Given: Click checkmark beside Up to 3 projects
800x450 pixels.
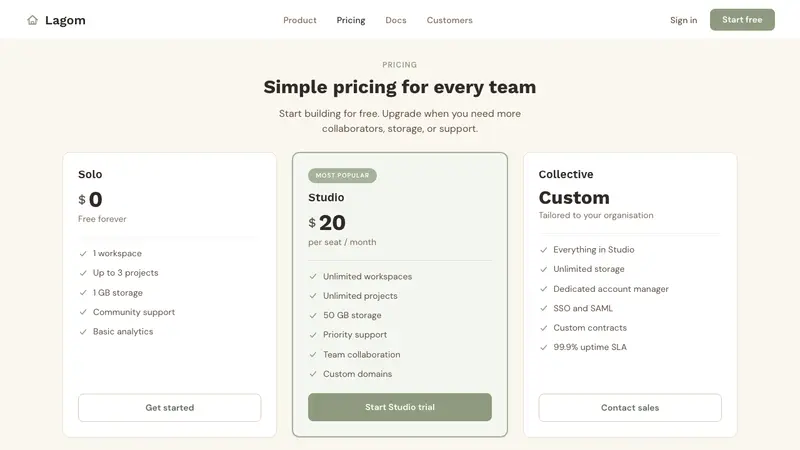Looking at the screenshot, I should pos(83,273).
